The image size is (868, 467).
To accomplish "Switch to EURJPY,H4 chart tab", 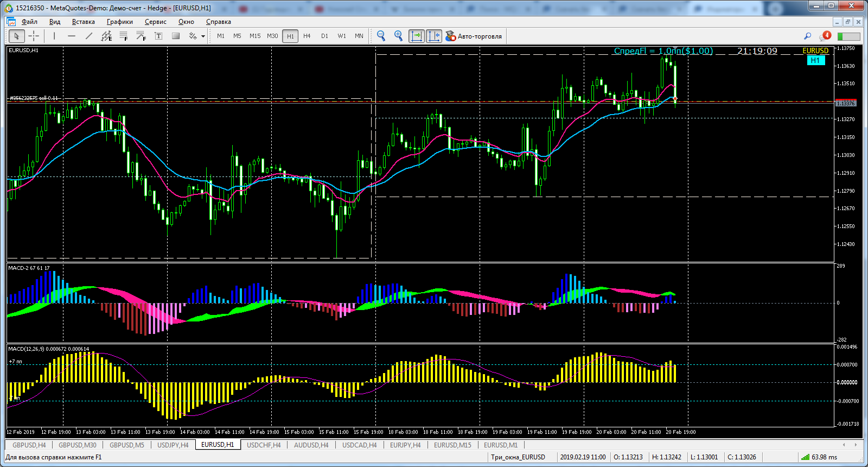I will tap(405, 445).
